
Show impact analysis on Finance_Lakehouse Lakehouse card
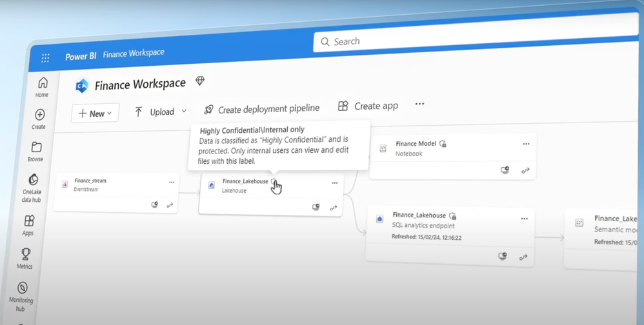(316, 207)
